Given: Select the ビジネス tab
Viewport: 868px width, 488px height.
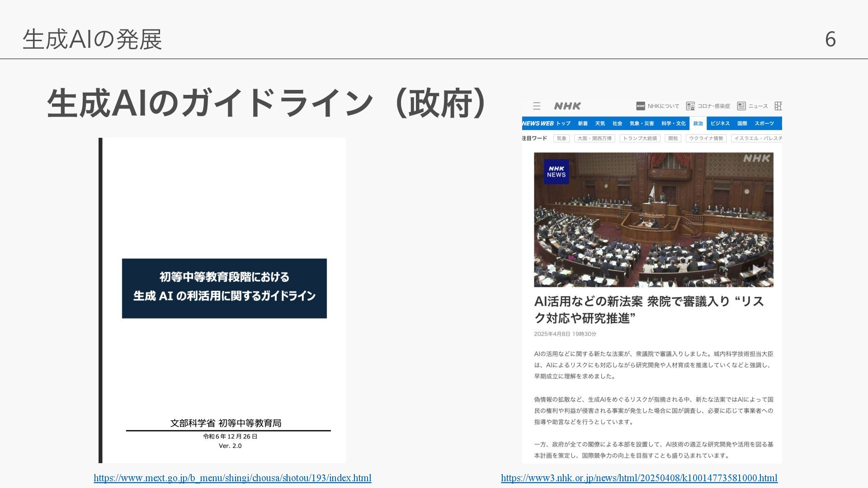Looking at the screenshot, I should point(720,123).
